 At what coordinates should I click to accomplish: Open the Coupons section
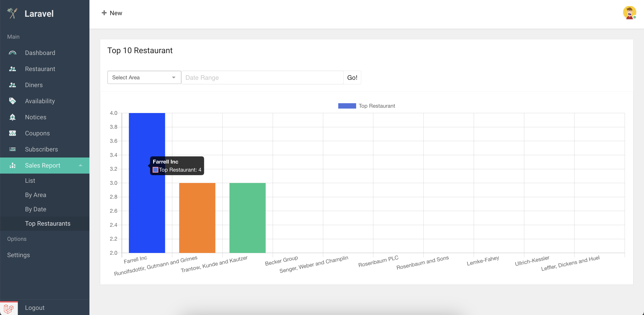[37, 133]
